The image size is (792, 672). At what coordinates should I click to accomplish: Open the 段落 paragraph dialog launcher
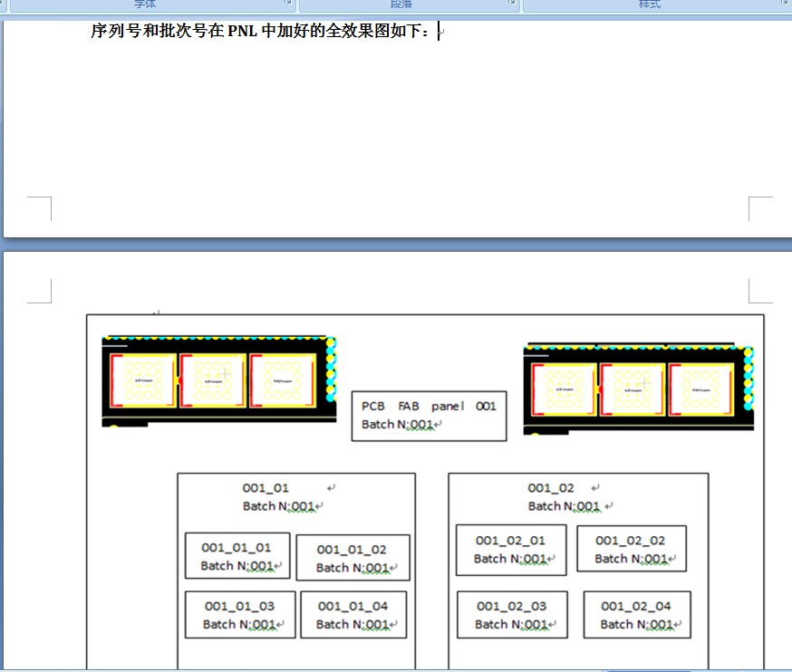[x=512, y=3]
